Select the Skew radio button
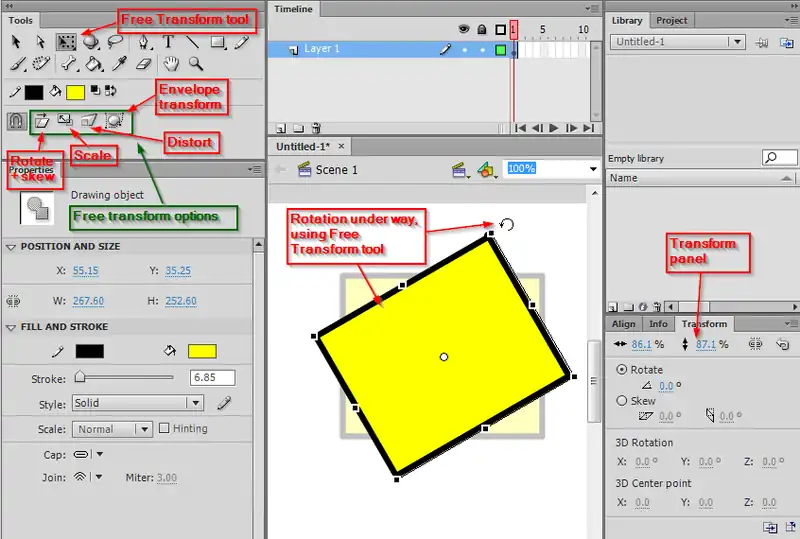800x539 pixels. tap(623, 401)
